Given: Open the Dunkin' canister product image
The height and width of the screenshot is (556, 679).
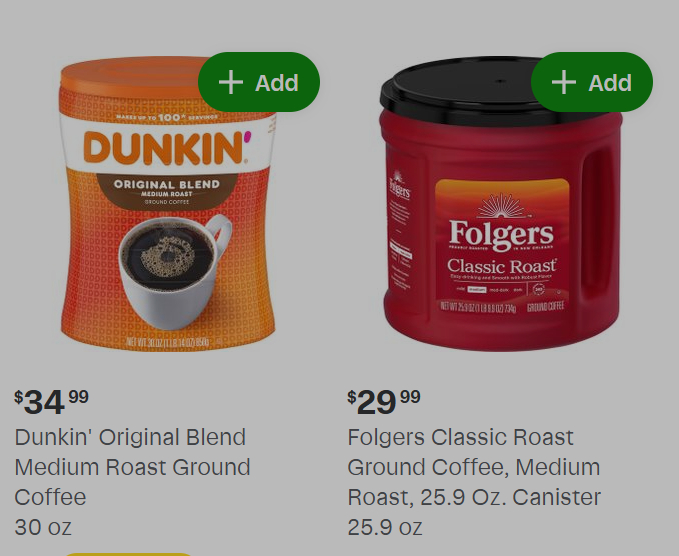Looking at the screenshot, I should coord(168,204).
